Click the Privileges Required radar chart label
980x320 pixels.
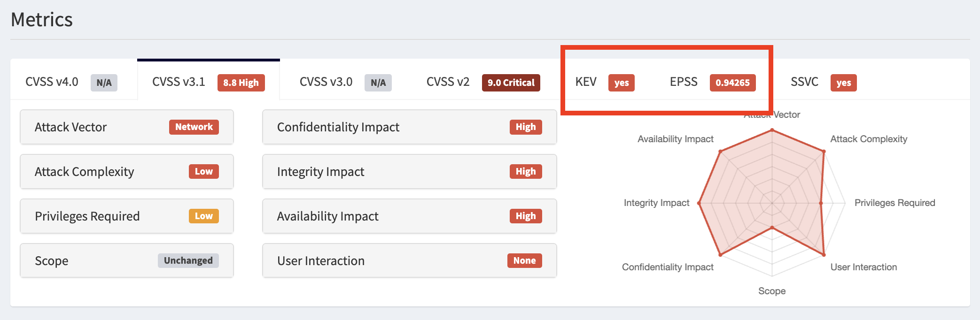click(894, 203)
